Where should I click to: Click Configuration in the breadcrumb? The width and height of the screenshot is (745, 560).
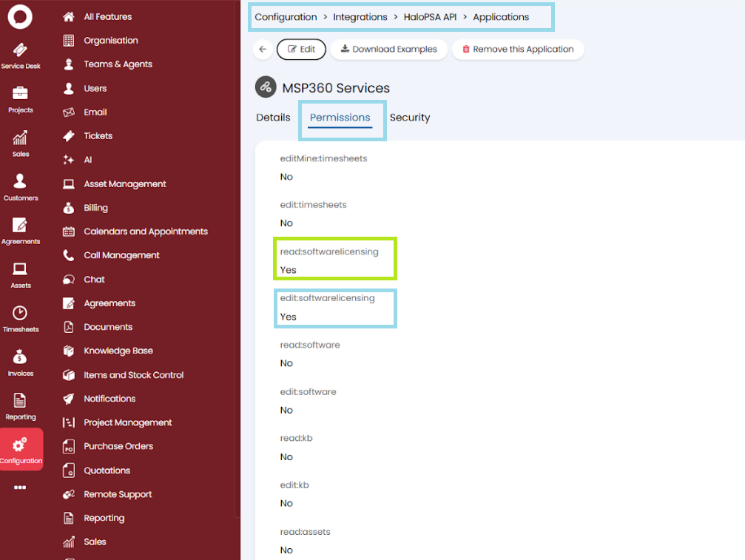286,16
